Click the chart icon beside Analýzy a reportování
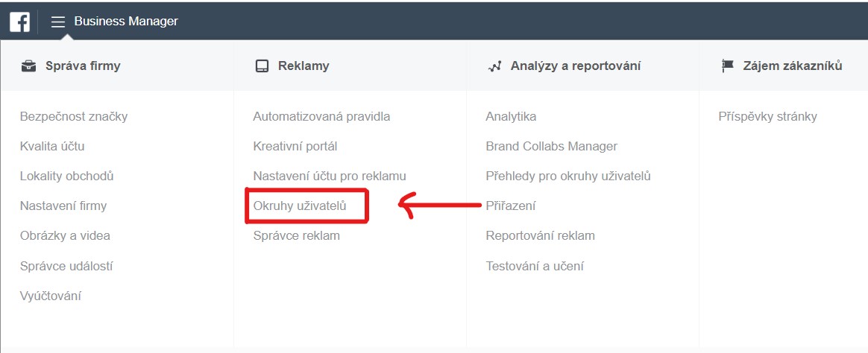Viewport: 868px width, 353px height. (494, 66)
